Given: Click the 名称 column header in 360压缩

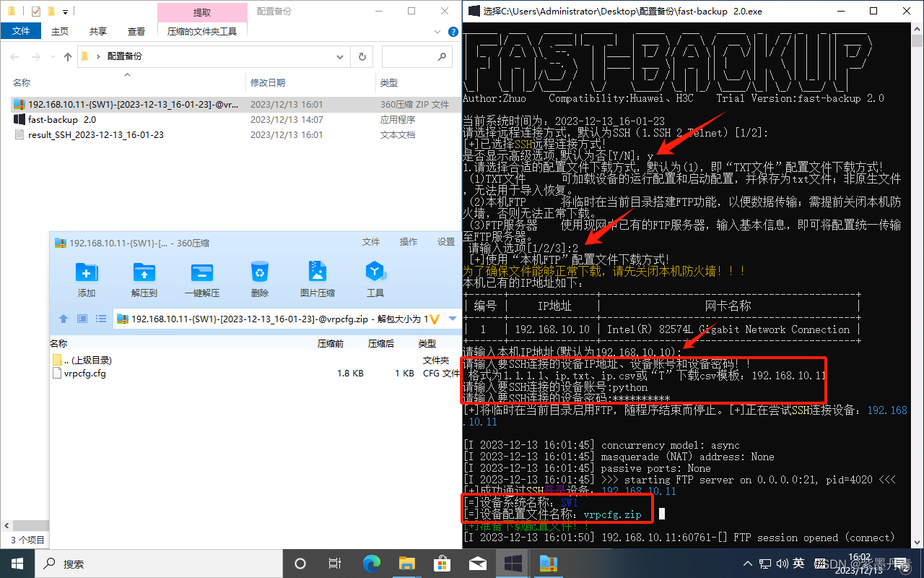Looking at the screenshot, I should pyautogui.click(x=58, y=343).
